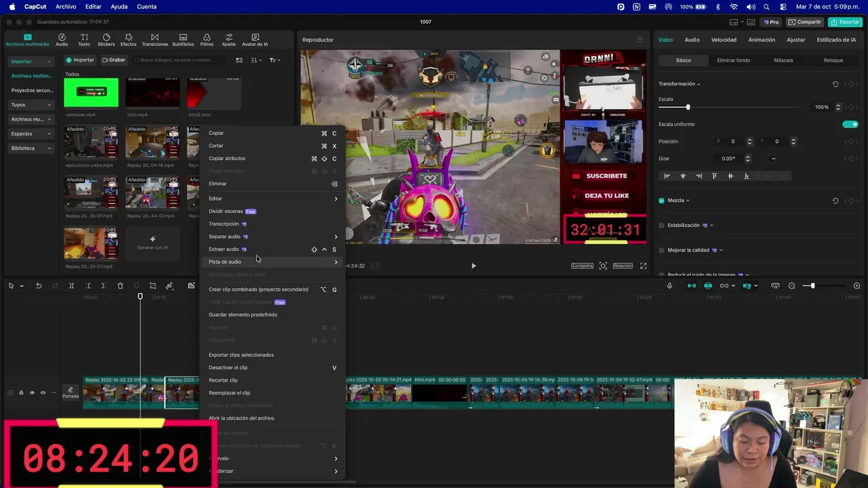This screenshot has width=868, height=488.
Task: Open the Avatar de IA panel
Action: (x=255, y=40)
